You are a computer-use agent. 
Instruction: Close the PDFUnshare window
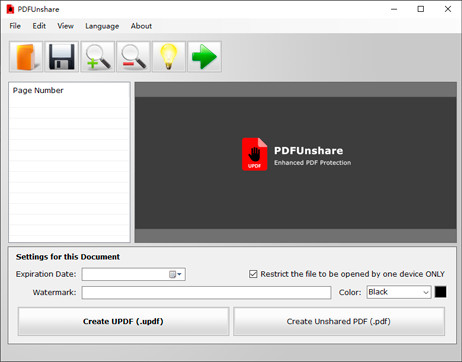point(448,9)
